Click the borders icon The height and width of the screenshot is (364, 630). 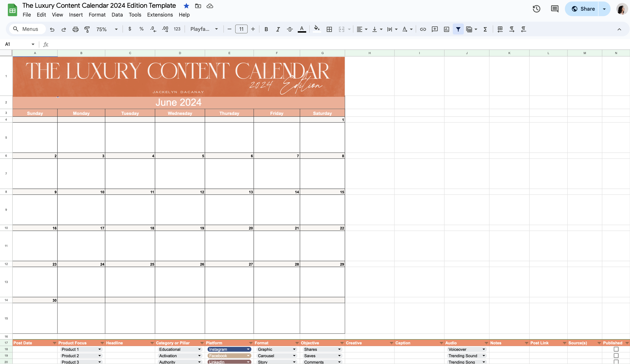coord(329,29)
